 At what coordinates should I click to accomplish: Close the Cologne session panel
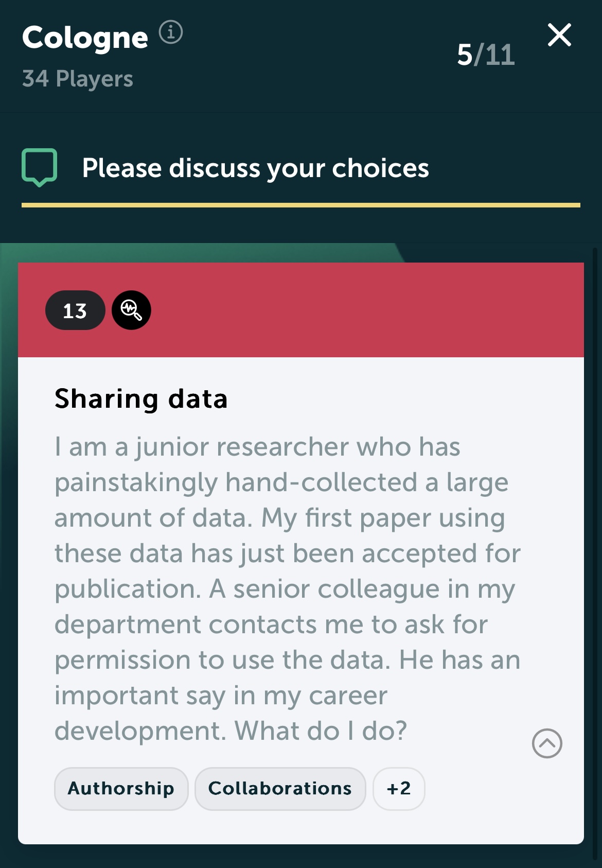click(559, 35)
